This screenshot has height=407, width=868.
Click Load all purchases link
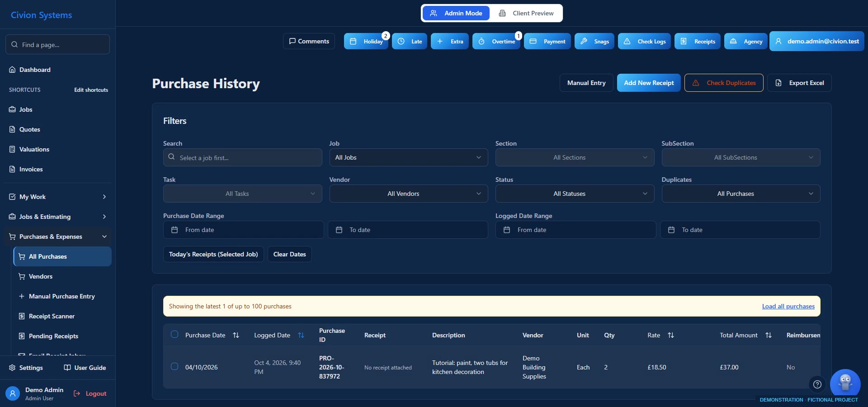(788, 306)
